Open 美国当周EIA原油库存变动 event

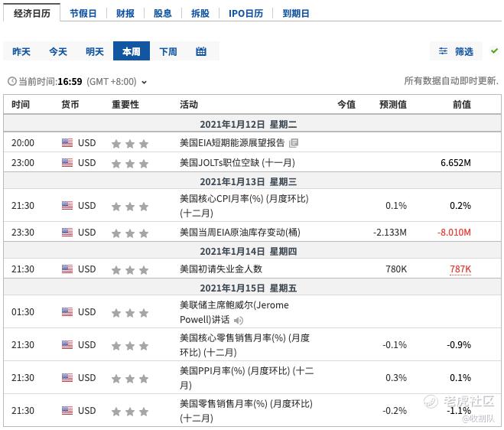pos(240,232)
